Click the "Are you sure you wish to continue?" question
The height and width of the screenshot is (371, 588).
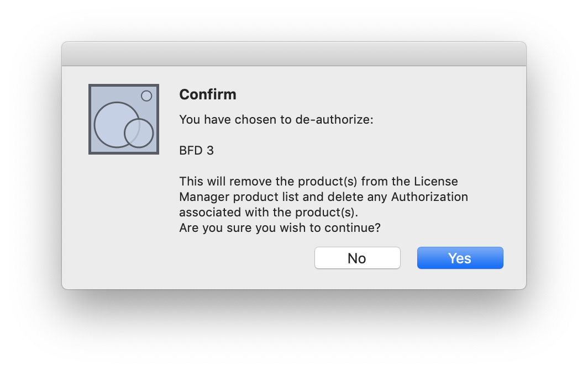tap(280, 227)
